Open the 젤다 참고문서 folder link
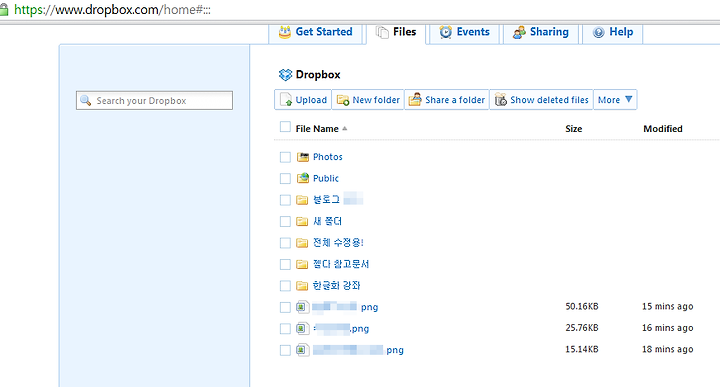Screen dimensions: 720x387 coord(341,264)
